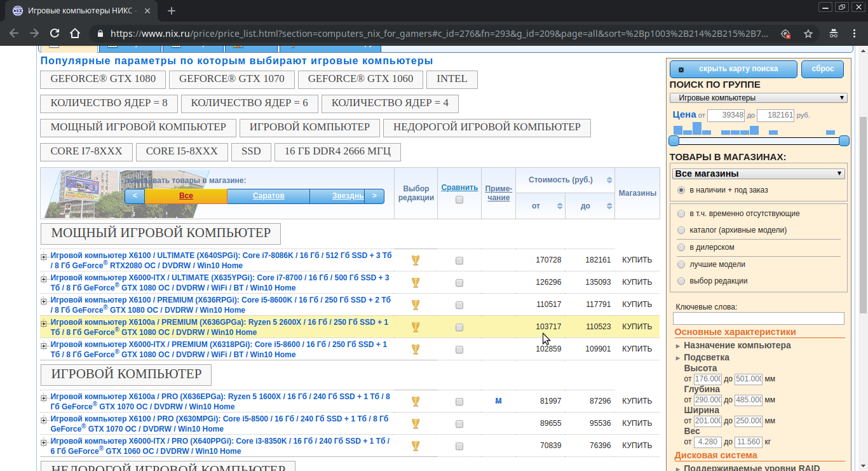This screenshot has height=471, width=868.
Task: Click editor's choice trophy for X636GPGa
Action: coord(416,327)
